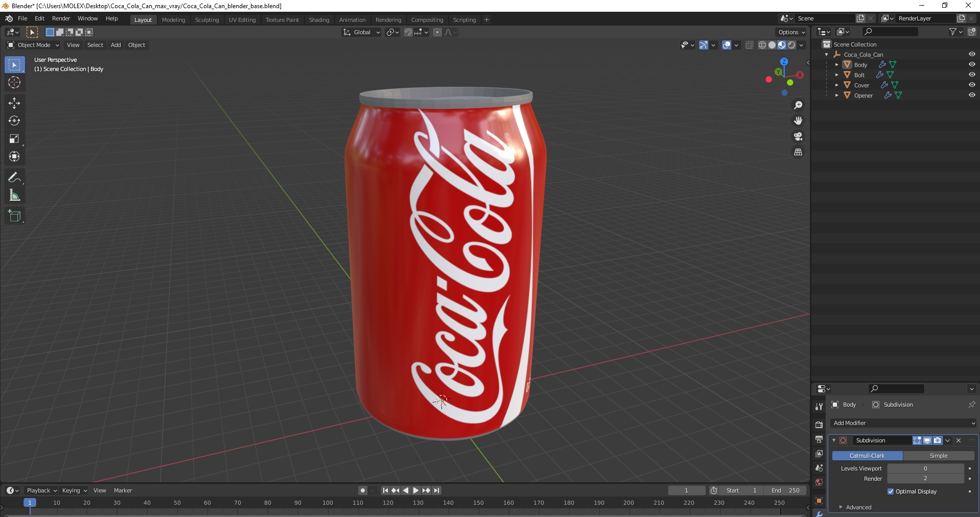
Task: Activate the Transform tool
Action: [14, 157]
